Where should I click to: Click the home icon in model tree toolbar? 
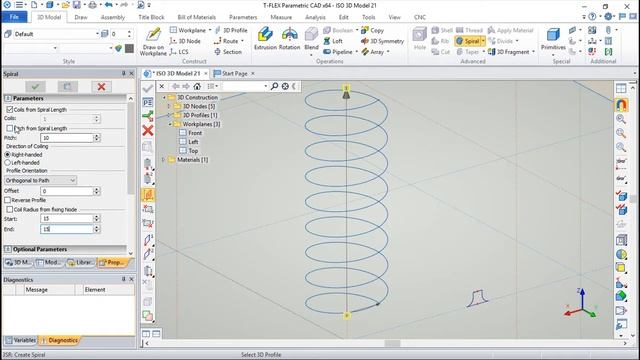click(197, 86)
